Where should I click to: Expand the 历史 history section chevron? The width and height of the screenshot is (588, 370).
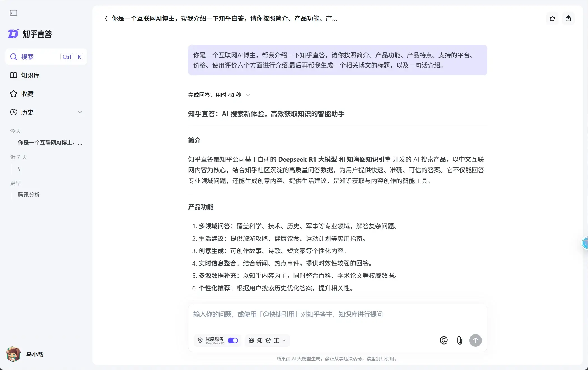point(80,112)
